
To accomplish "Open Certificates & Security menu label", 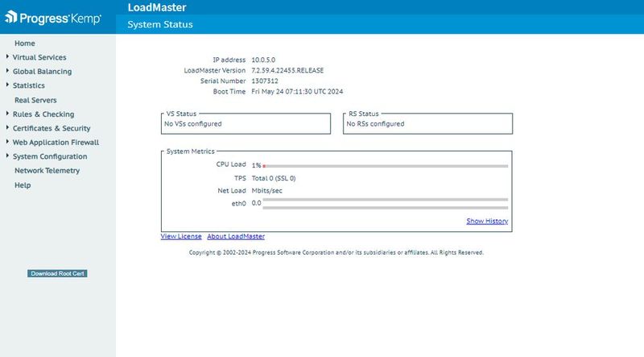I will click(52, 128).
